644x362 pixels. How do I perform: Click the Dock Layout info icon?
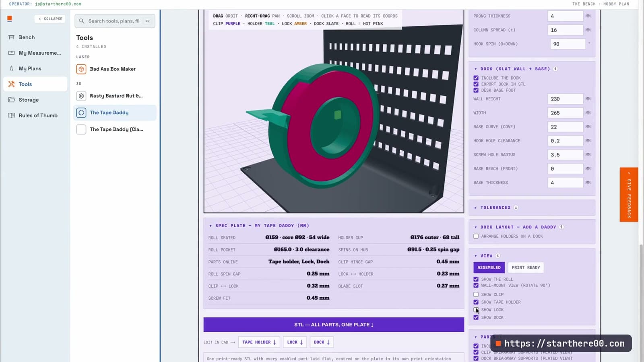coord(561,227)
